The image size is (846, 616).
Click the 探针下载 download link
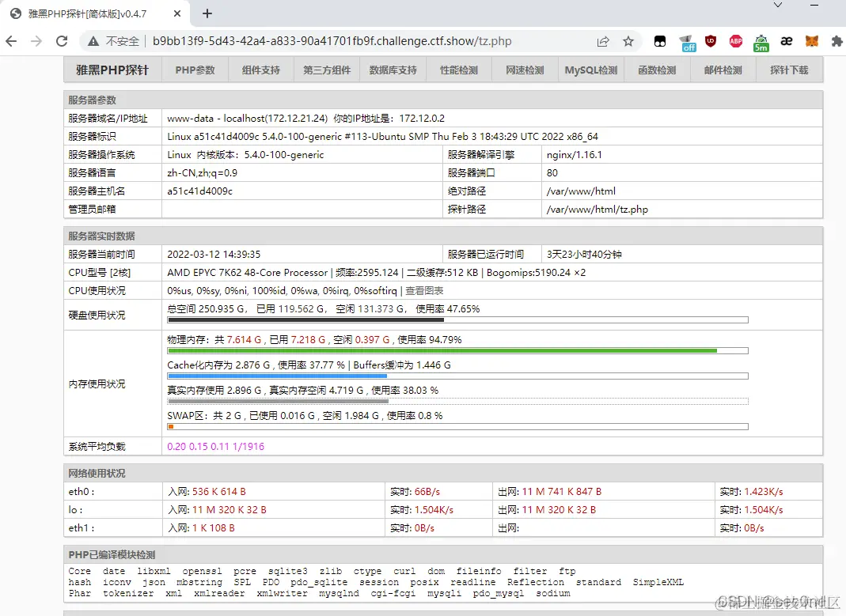pos(789,70)
